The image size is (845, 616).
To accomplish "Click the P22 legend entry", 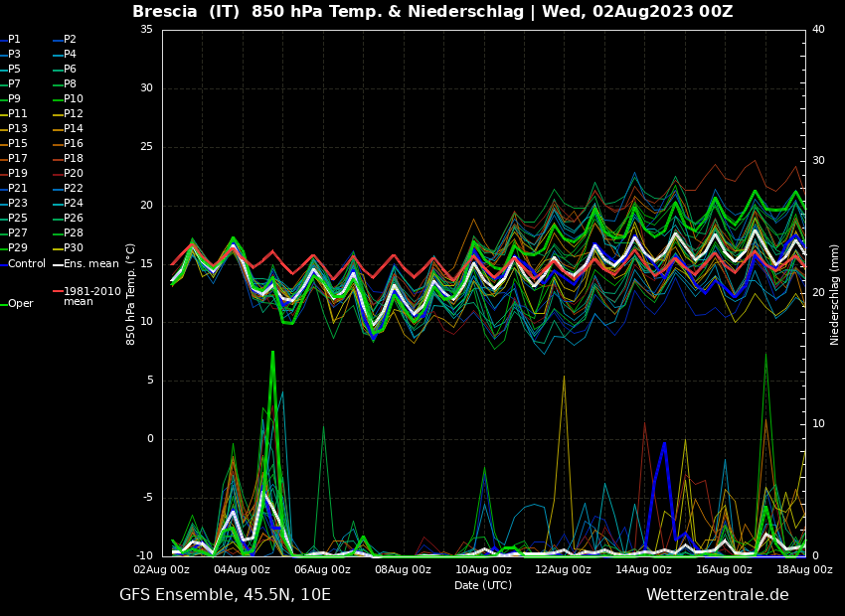I will pyautogui.click(x=68, y=189).
